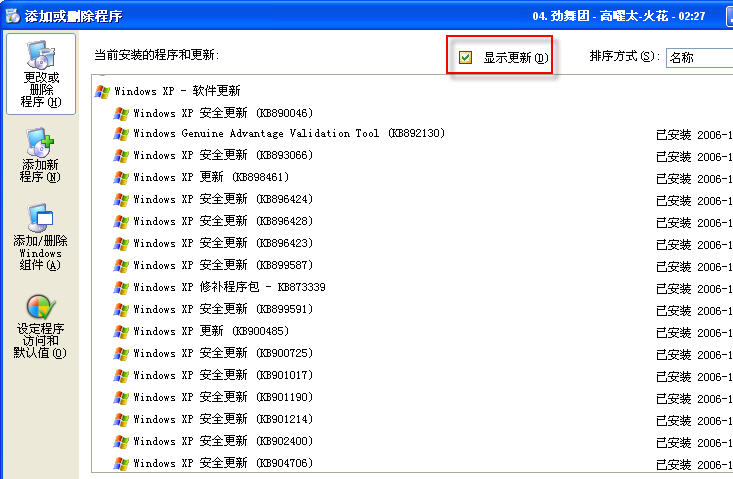This screenshot has width=733, height=479.
Task: Click icon next to KB893066 security update
Action: (x=121, y=156)
